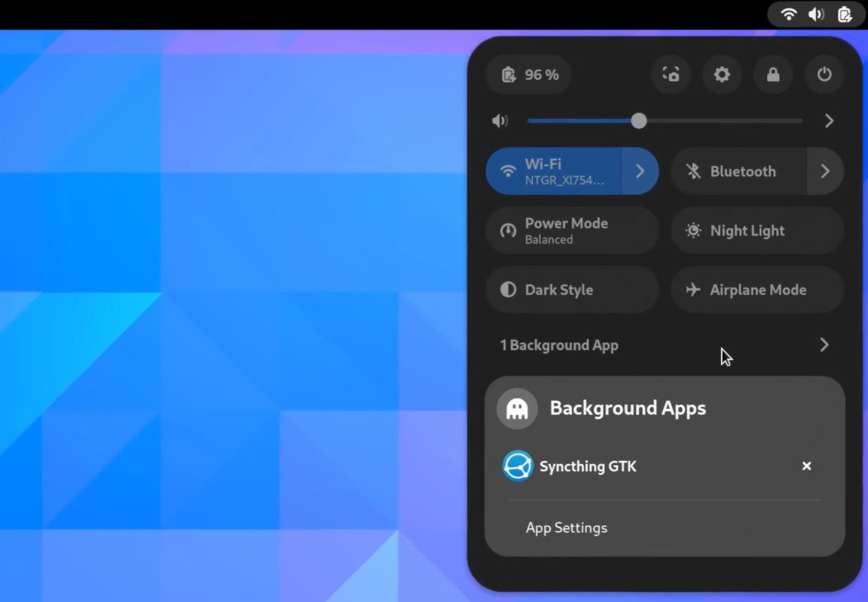
Task: Lock the screen via the padlock icon
Action: [x=773, y=74]
